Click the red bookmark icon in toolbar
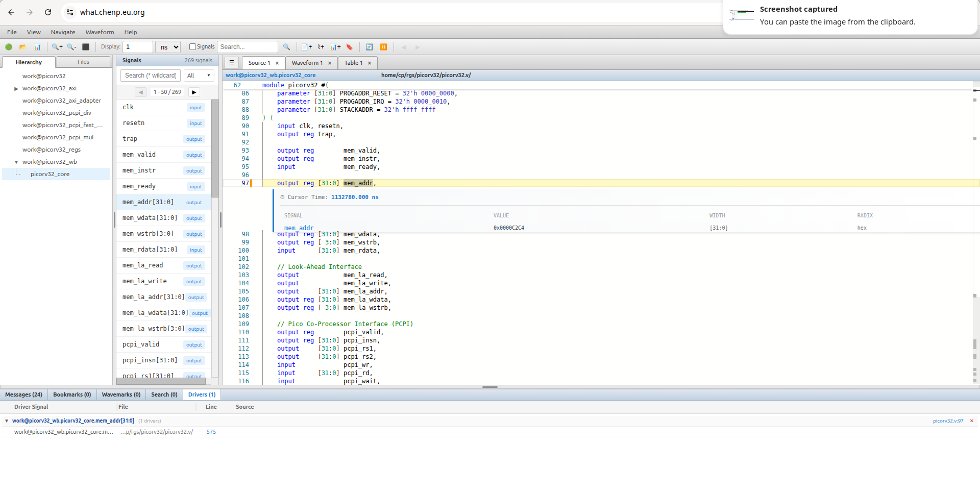The width and height of the screenshot is (980, 494). coord(350,47)
